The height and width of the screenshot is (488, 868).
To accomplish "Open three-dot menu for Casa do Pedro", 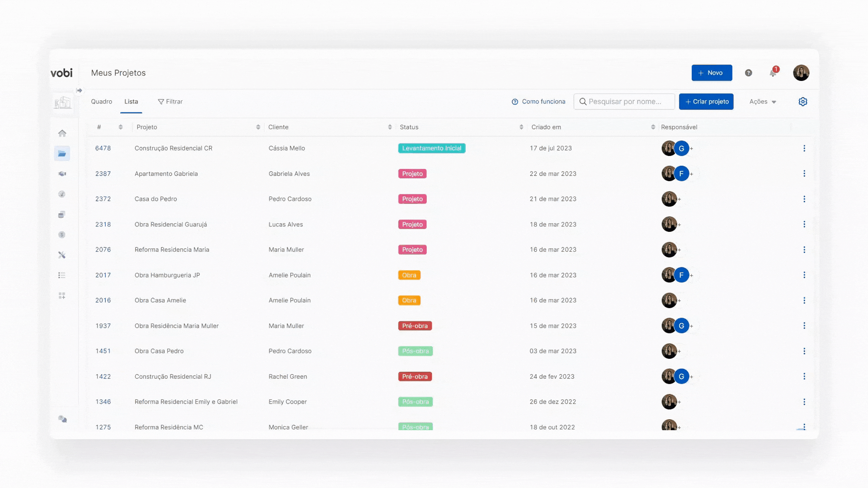I will pyautogui.click(x=804, y=199).
